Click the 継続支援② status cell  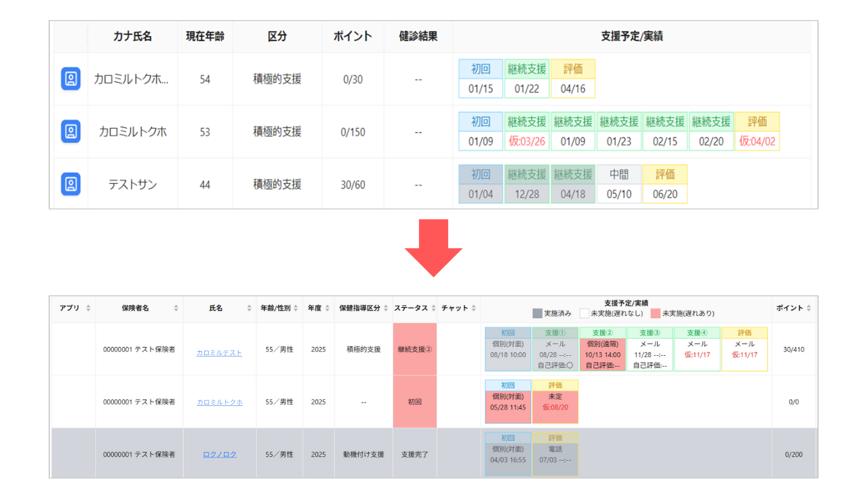(x=415, y=349)
